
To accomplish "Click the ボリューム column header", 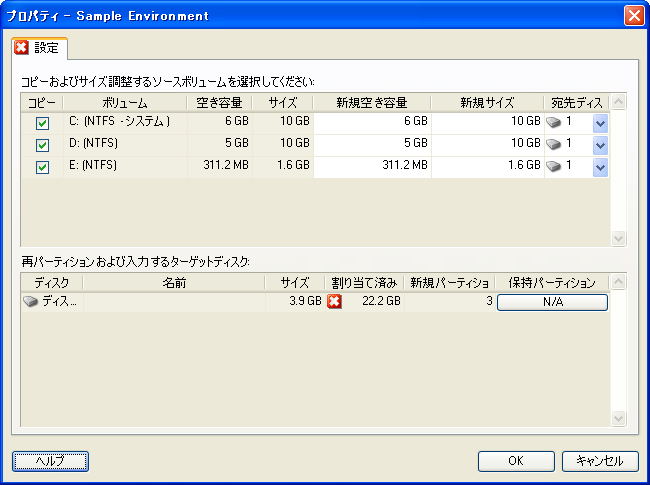I will (125, 102).
